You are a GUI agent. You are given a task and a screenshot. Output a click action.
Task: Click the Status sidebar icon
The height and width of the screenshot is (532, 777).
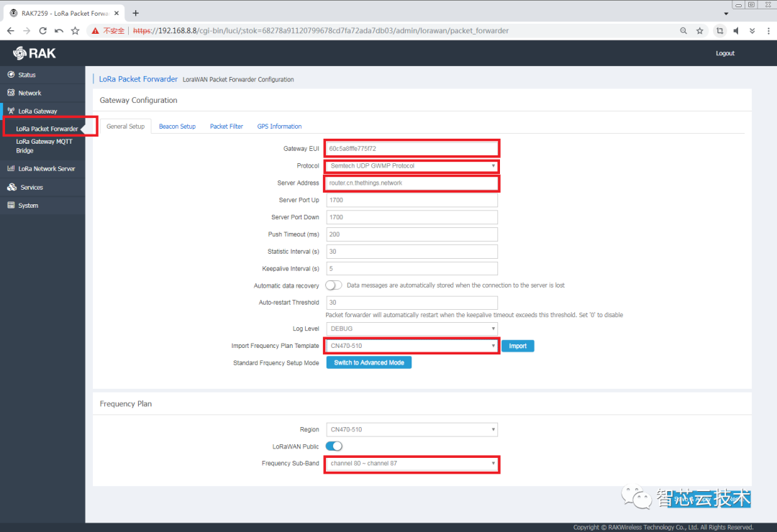(11, 74)
